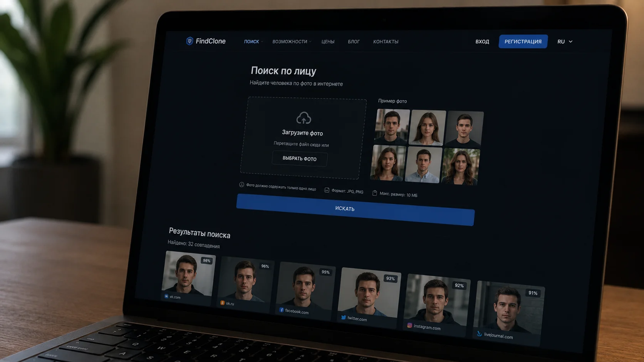
Task: Click the ok.ru source icon
Action: tap(222, 303)
